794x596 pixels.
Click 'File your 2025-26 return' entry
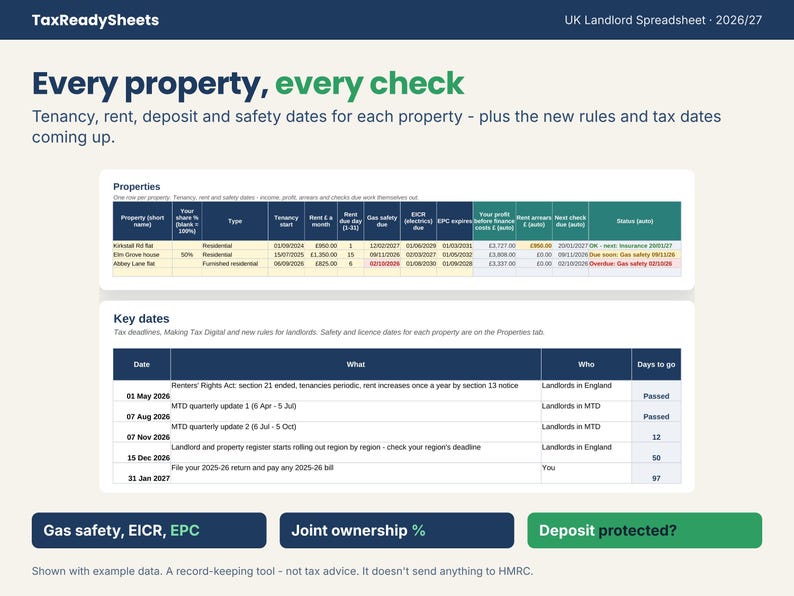click(355, 473)
